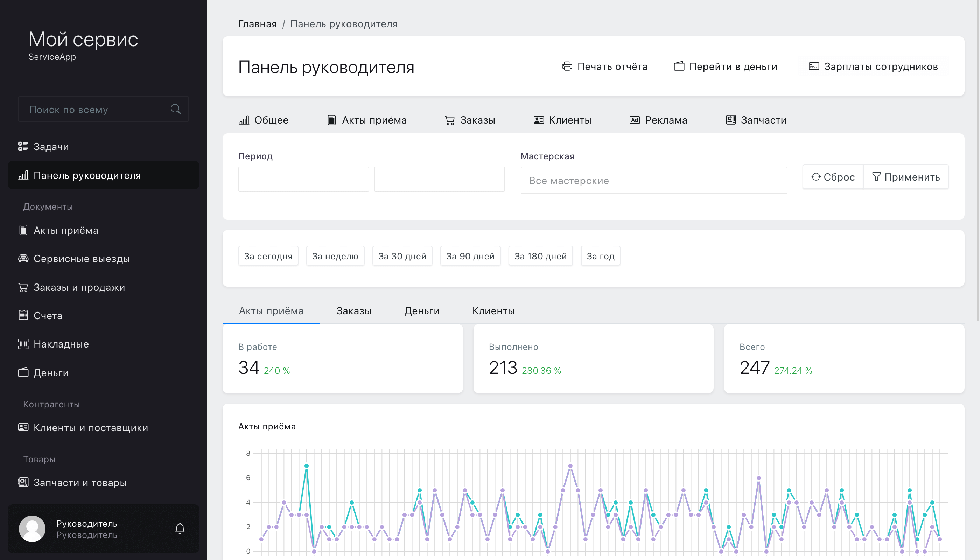Click the В работе 34 stat card
This screenshot has width=980, height=560.
tap(343, 358)
